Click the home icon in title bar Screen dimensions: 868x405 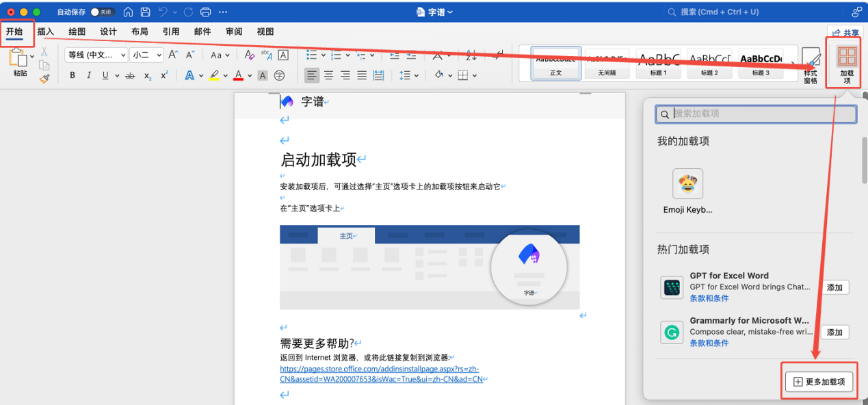128,12
